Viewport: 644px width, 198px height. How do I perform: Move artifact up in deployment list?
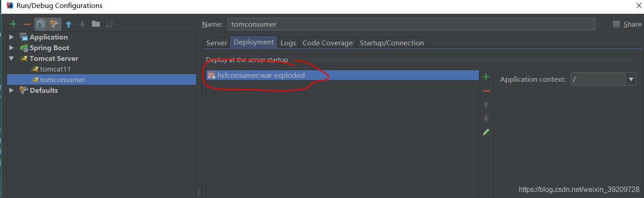(x=486, y=105)
